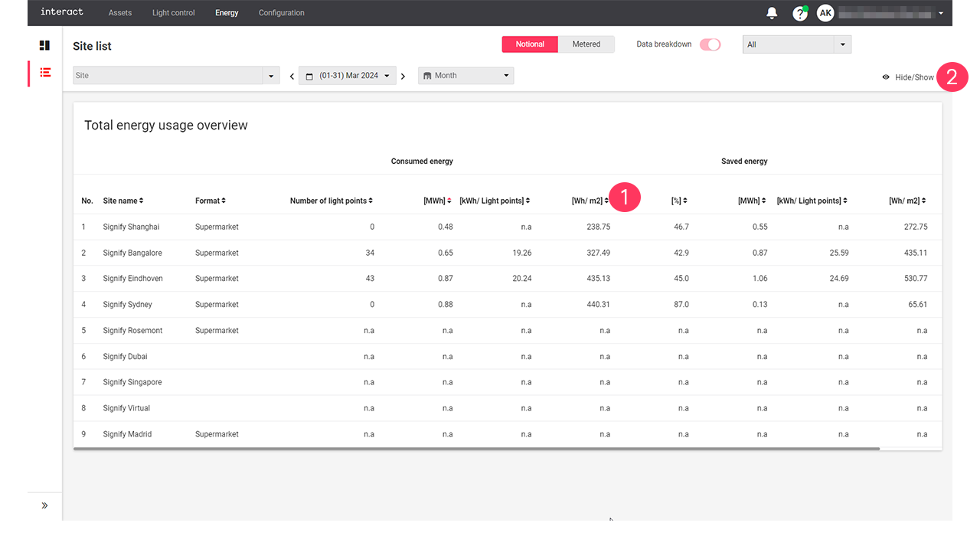
Task: Click the AK user avatar
Action: click(x=825, y=13)
